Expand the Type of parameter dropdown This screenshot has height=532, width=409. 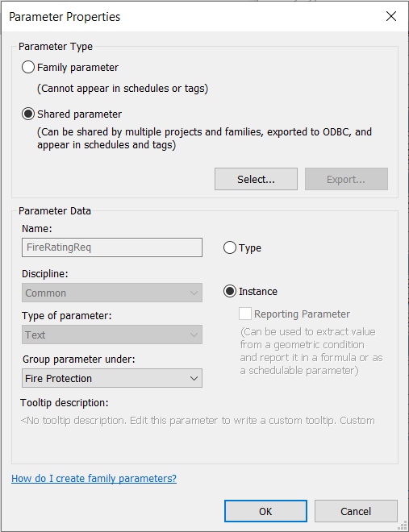pyautogui.click(x=112, y=335)
